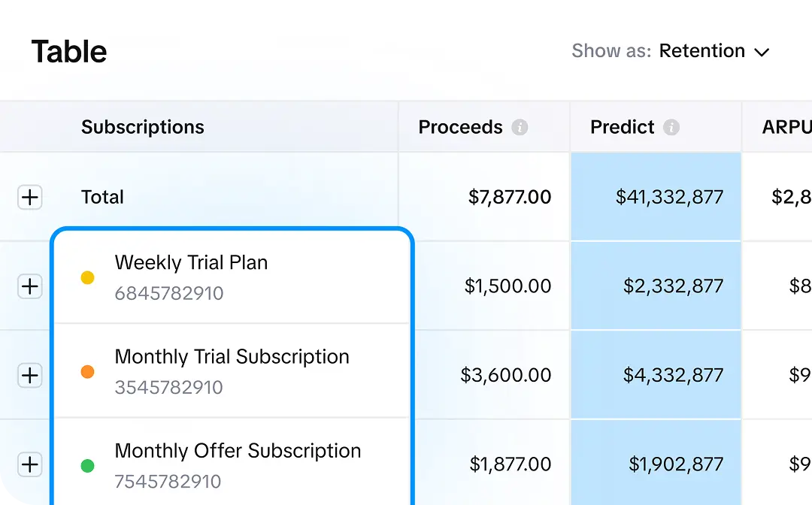Click the plus icon beside Weekly Trial Plan

pos(30,286)
